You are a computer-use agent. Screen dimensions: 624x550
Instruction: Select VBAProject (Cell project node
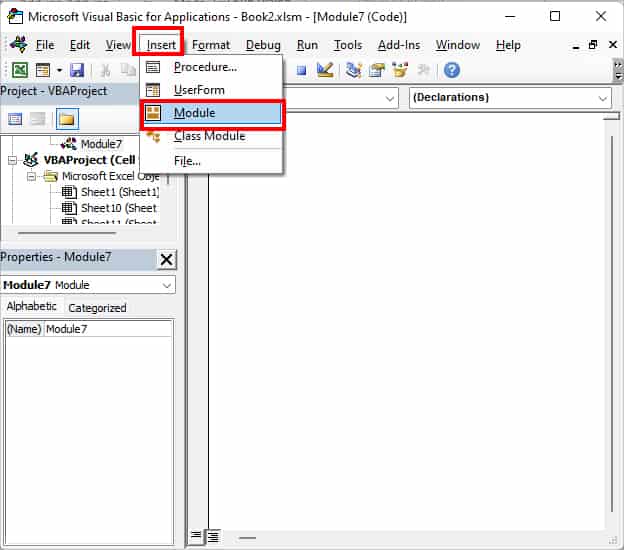coord(89,160)
